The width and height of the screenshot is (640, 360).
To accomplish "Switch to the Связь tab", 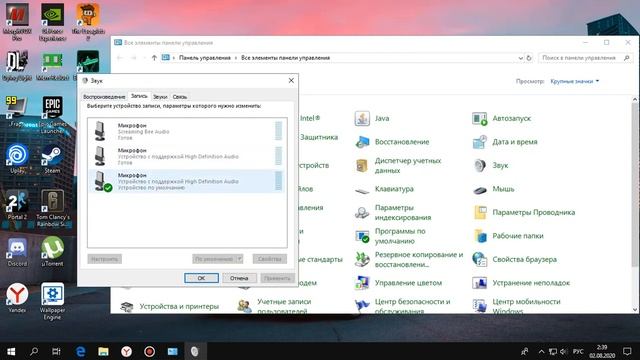I will coord(180,97).
